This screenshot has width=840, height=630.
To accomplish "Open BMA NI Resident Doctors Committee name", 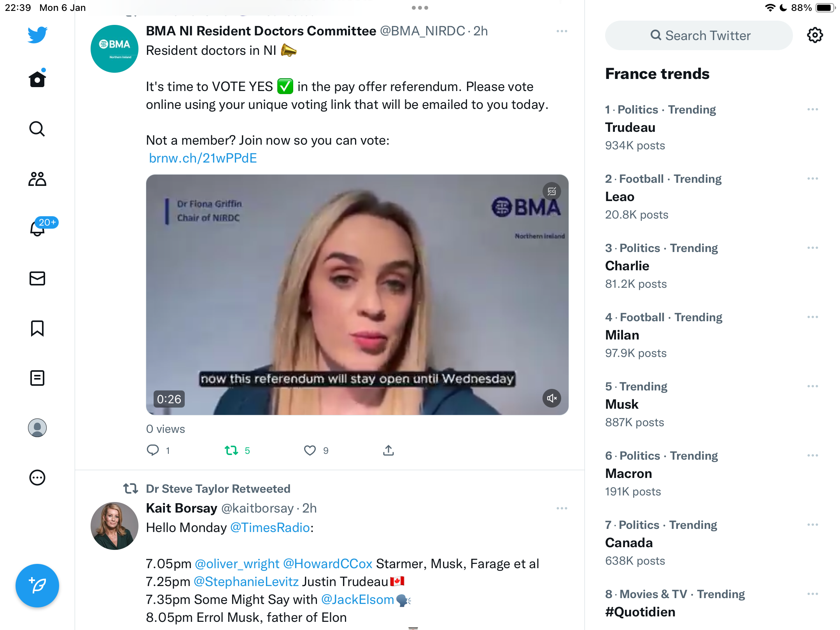I will [x=261, y=31].
